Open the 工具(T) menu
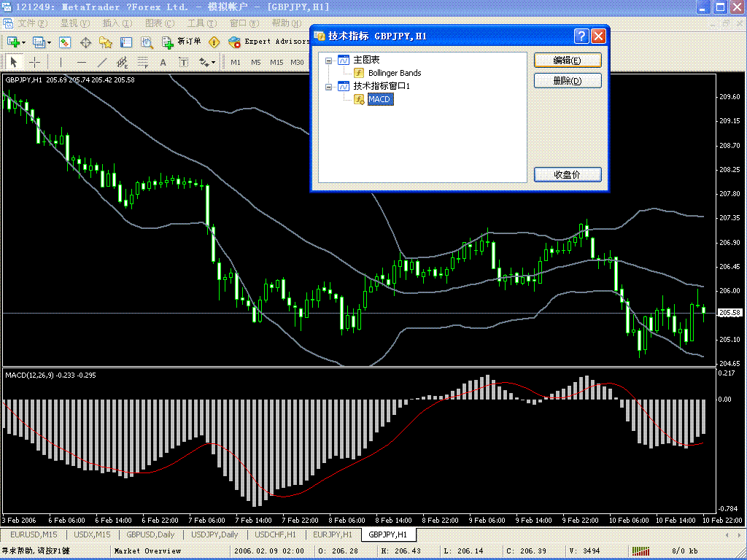Viewport: 747px width, 560px height. [202, 23]
